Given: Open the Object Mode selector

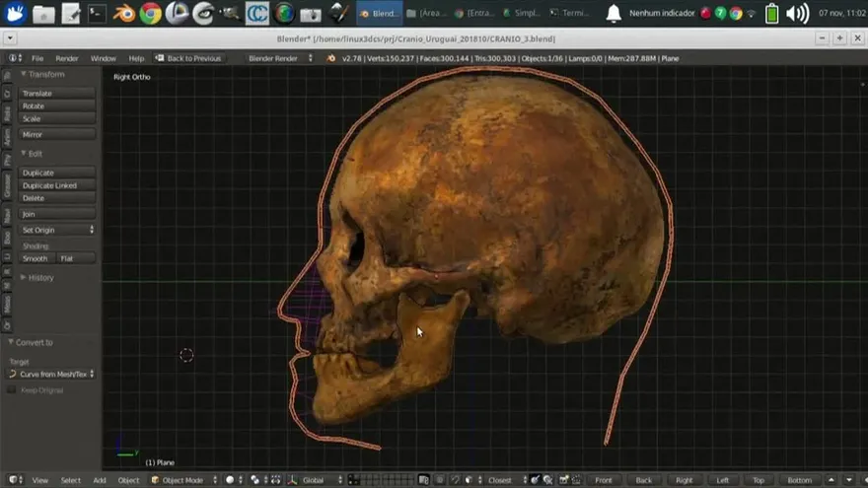Looking at the screenshot, I should pos(182,480).
